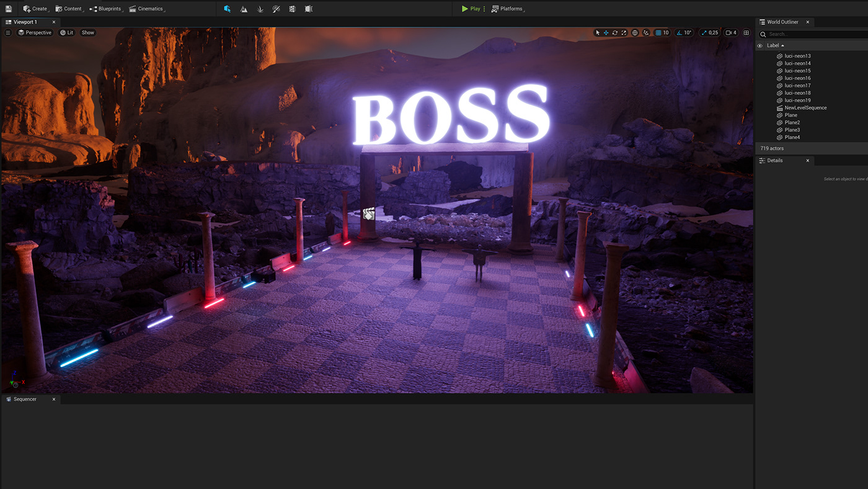Image resolution: width=868 pixels, height=489 pixels.
Task: Click the green Play button
Action: 471,9
